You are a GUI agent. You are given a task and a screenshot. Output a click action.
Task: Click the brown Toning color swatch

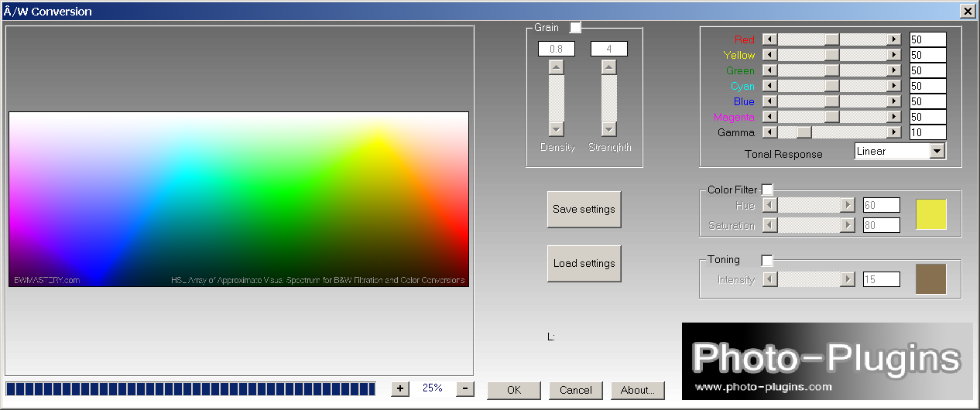[x=930, y=278]
